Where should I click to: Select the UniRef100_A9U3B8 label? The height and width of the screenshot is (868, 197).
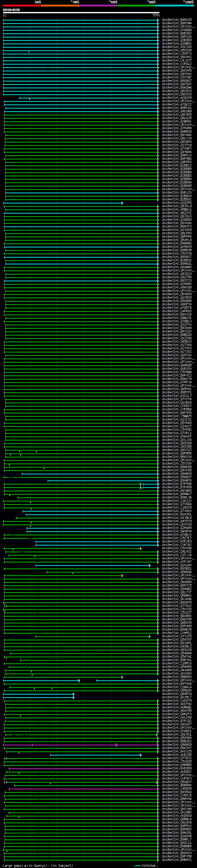(177, 111)
